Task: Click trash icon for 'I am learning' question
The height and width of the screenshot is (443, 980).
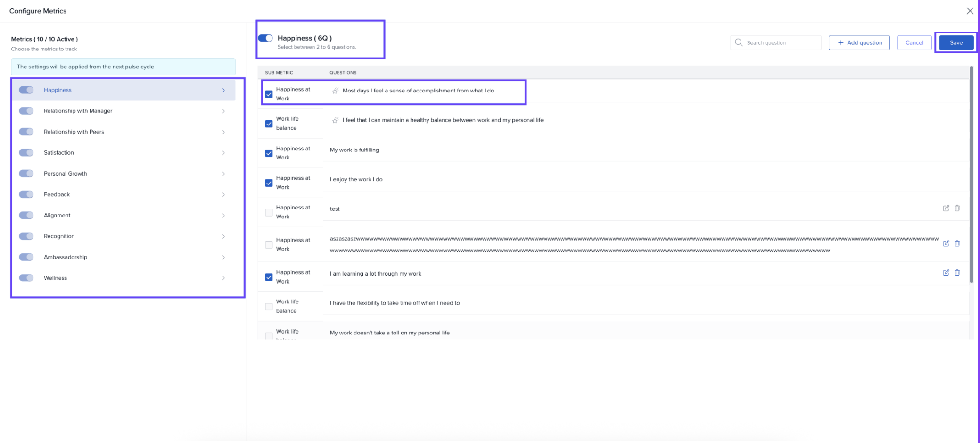Action: (957, 273)
